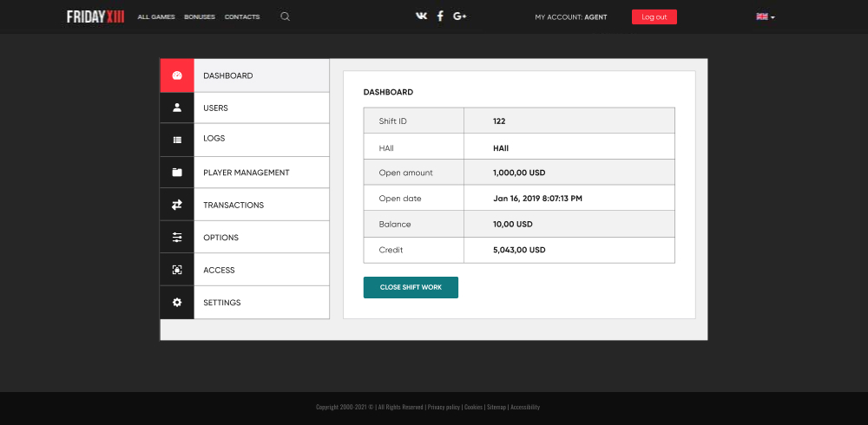
Task: Open the search magnifier in header
Action: coord(285,16)
